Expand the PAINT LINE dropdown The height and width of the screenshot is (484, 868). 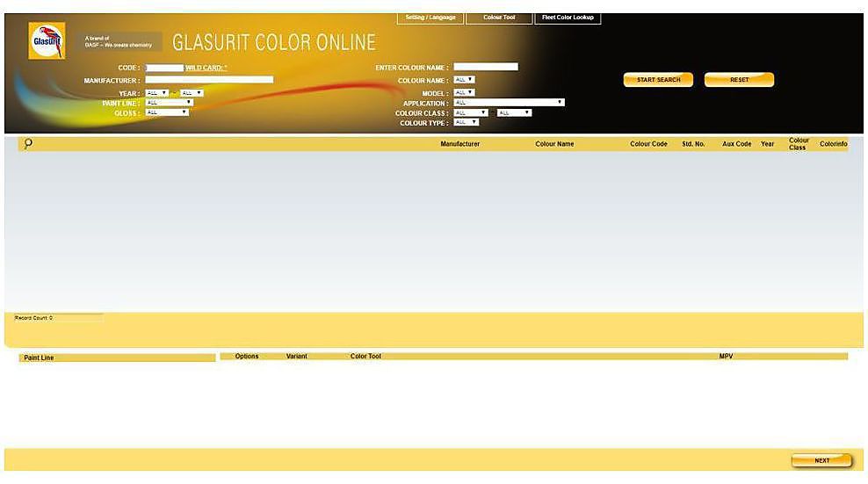(x=170, y=103)
